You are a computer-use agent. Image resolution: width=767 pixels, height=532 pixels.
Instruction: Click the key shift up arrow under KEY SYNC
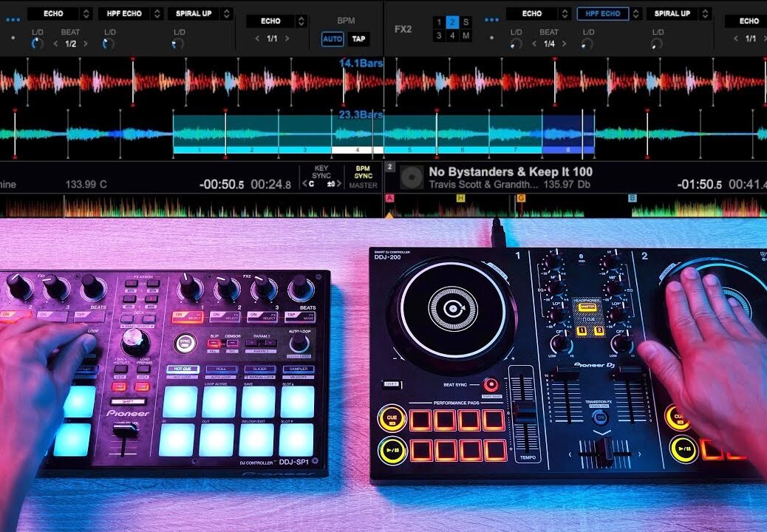coord(338,184)
